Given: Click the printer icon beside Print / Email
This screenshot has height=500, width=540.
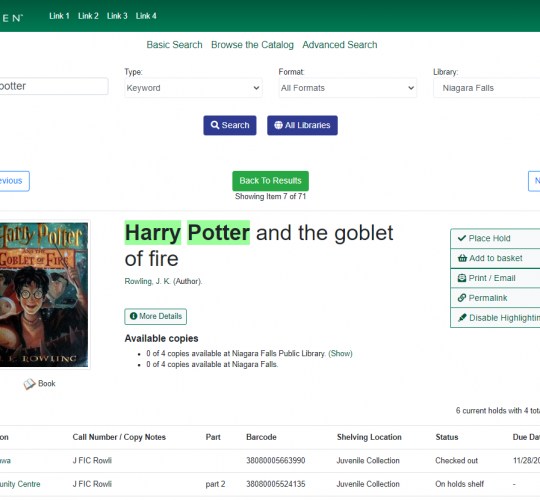Looking at the screenshot, I should (x=461, y=278).
